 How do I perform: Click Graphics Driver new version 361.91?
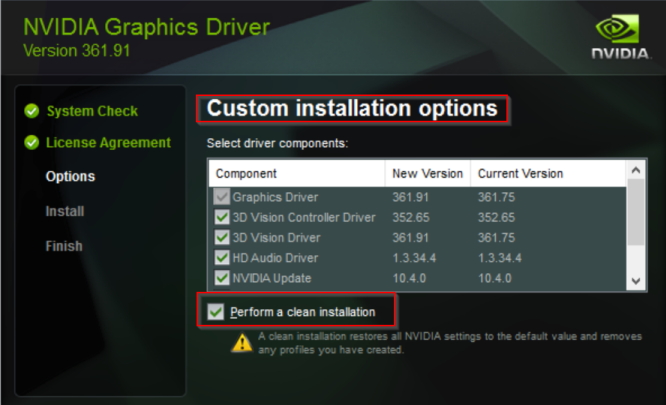[x=411, y=197]
